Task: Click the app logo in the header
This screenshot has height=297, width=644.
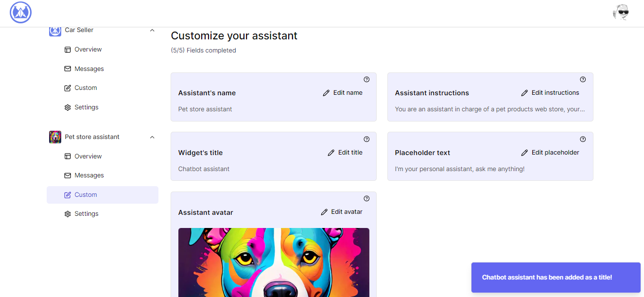Action: click(20, 13)
